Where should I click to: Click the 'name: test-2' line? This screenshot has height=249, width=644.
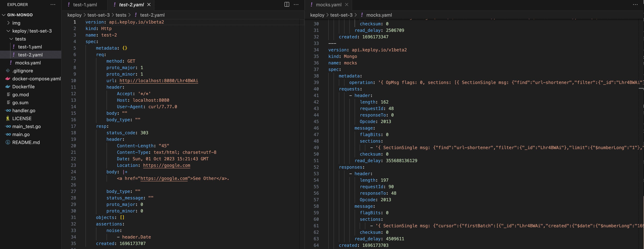pyautogui.click(x=101, y=35)
